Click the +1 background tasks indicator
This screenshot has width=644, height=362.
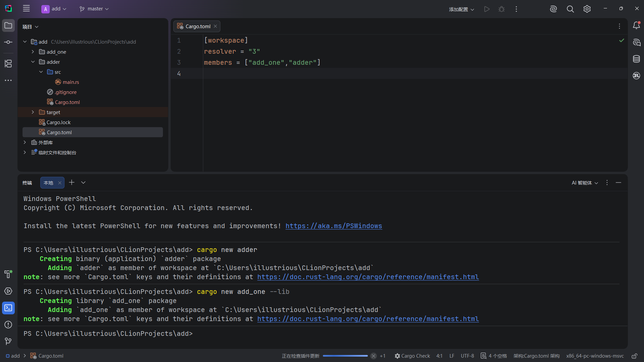(x=383, y=356)
